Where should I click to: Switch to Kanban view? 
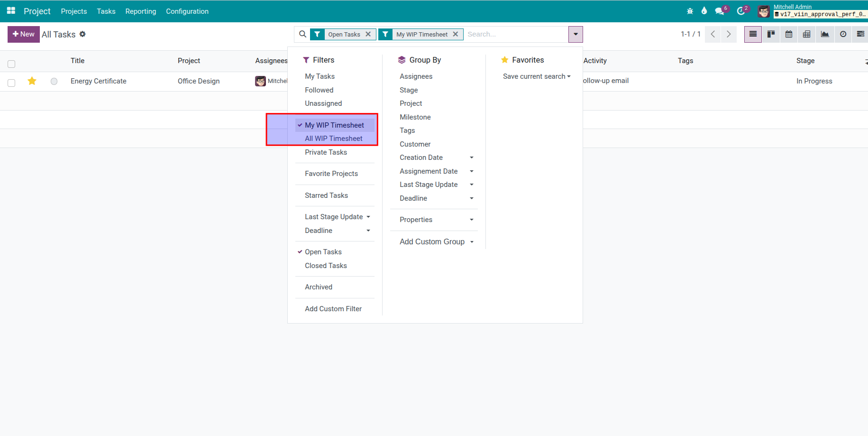[x=771, y=34]
